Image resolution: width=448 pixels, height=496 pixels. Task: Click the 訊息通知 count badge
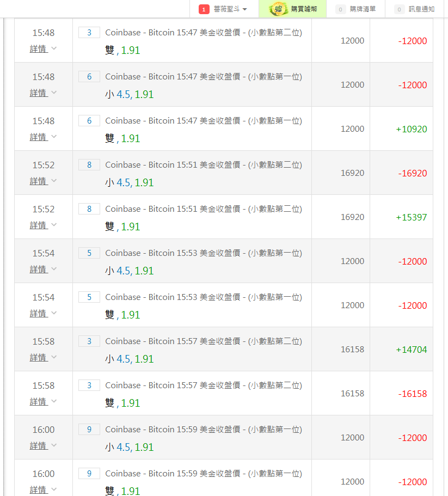point(400,9)
